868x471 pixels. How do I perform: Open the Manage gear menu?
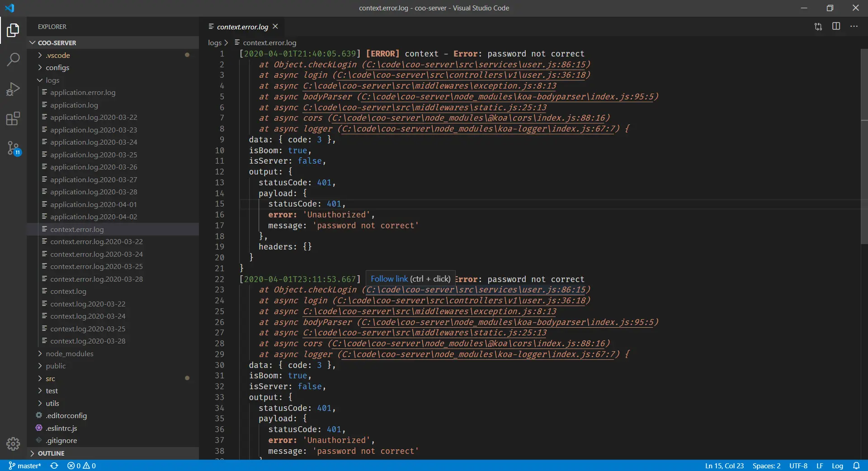coord(13,444)
